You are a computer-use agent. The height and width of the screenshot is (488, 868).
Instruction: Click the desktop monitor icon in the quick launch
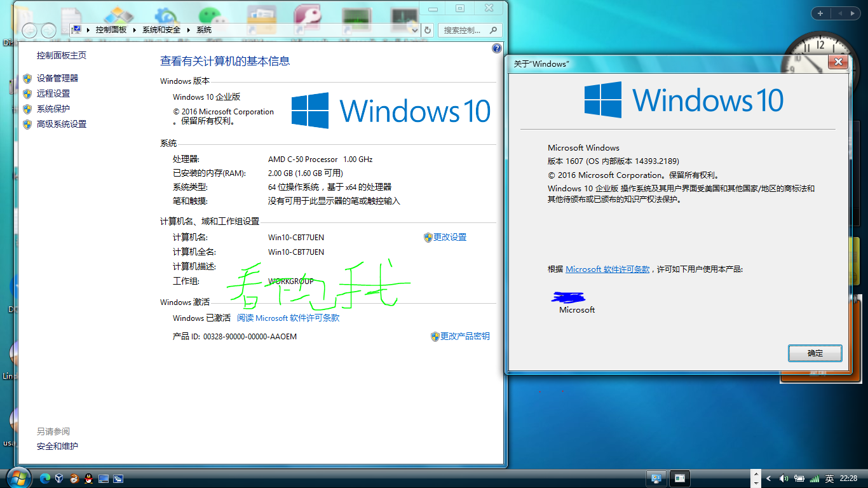pyautogui.click(x=104, y=478)
